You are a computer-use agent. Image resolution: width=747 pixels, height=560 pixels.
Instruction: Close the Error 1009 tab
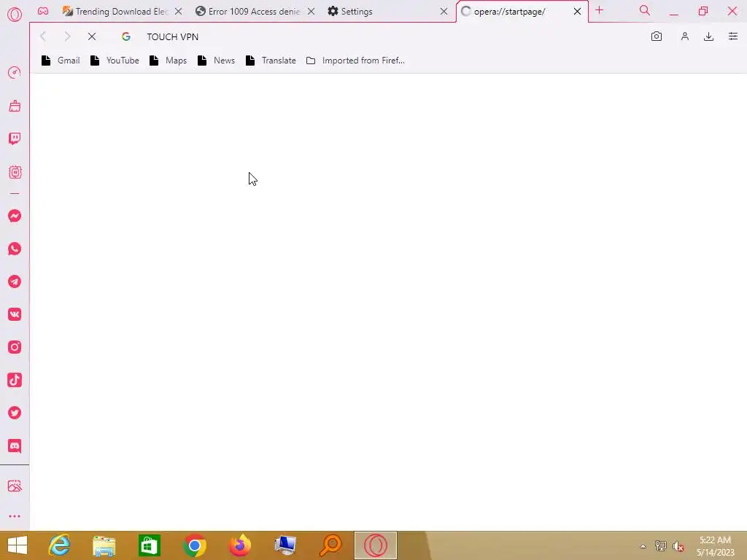tap(311, 12)
